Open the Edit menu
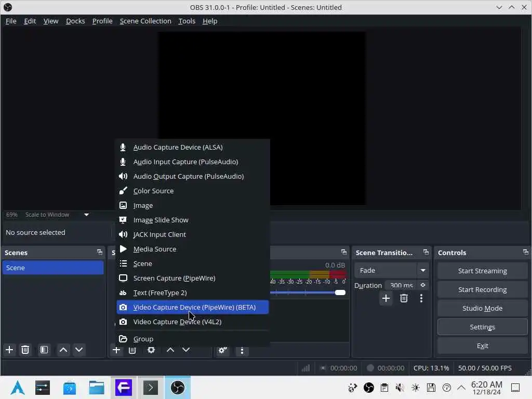The width and height of the screenshot is (532, 399). click(x=30, y=21)
